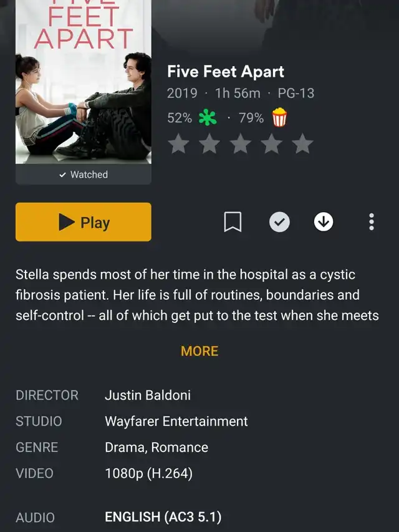Rate the movie four stars
399x532 pixels.
pos(271,144)
